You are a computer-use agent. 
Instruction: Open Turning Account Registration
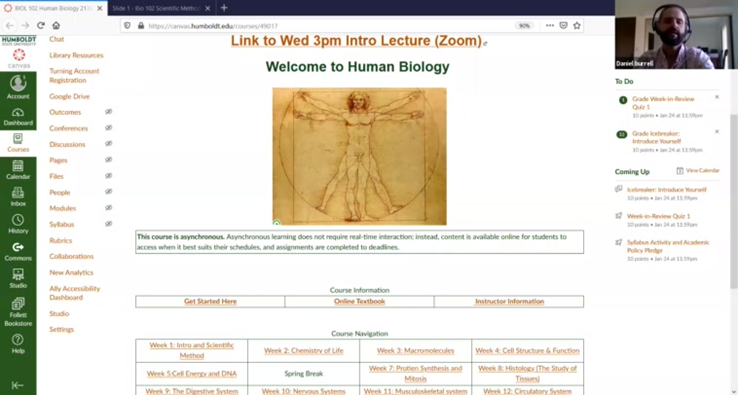click(x=74, y=76)
